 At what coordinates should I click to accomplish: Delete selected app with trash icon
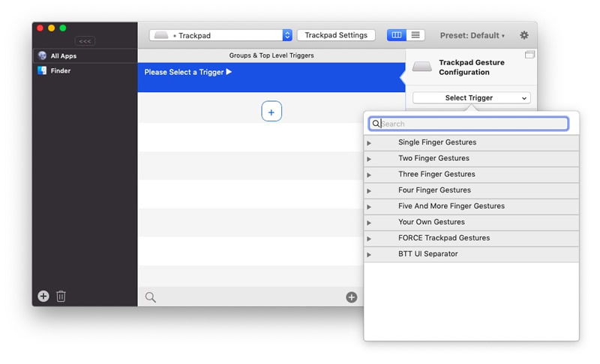pyautogui.click(x=61, y=297)
